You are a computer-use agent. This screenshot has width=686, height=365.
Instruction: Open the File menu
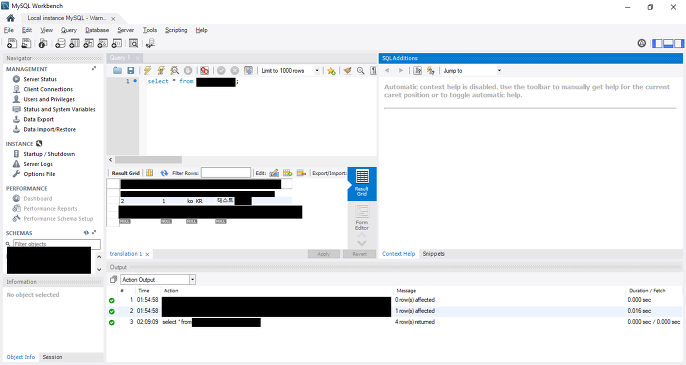(9, 30)
